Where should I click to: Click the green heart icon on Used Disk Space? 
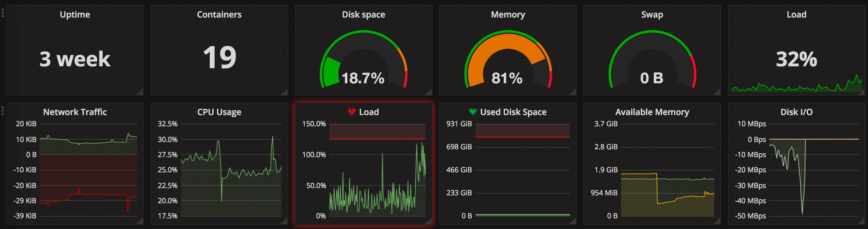[x=473, y=112]
